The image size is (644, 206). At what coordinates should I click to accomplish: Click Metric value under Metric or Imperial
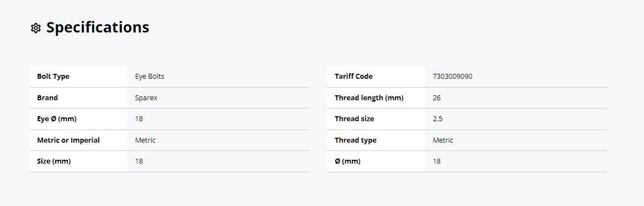pos(146,140)
